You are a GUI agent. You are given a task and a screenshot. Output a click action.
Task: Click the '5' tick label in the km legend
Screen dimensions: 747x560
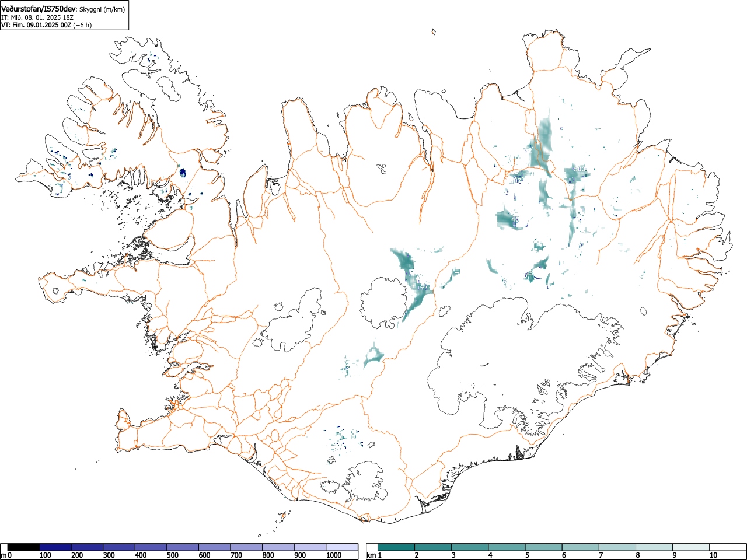[x=527, y=555]
